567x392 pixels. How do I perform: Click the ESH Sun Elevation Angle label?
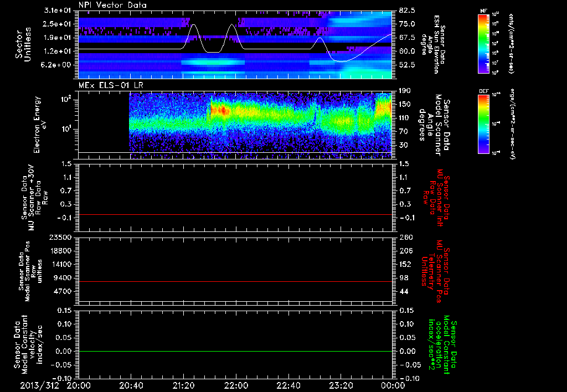pyautogui.click(x=437, y=44)
